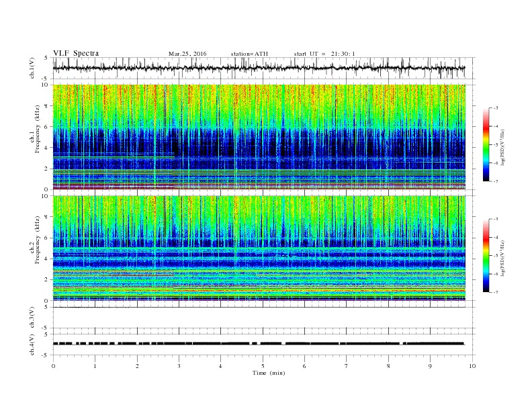Image resolution: width=532 pixels, height=411 pixels.
Task: Click the time axis tick label "5"
Action: coord(263,366)
